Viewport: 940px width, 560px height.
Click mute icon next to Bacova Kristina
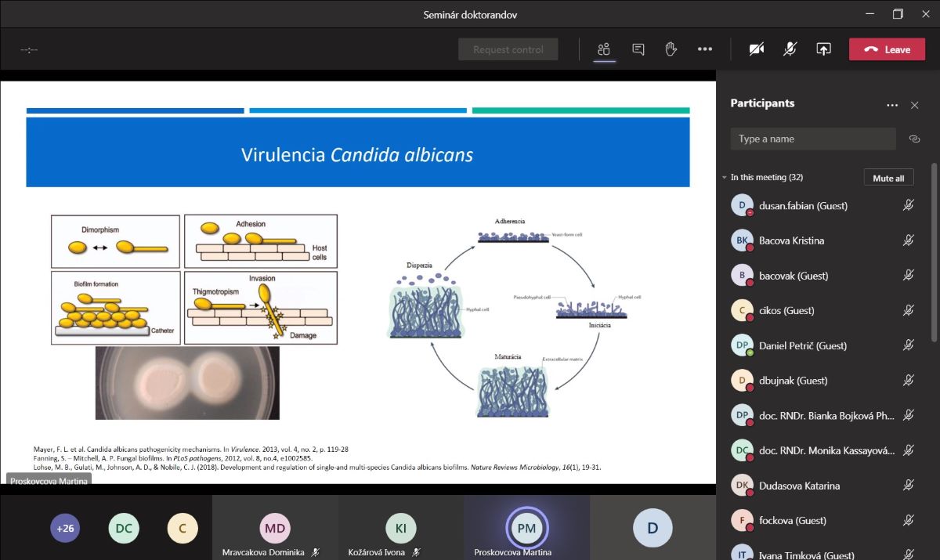tap(908, 240)
